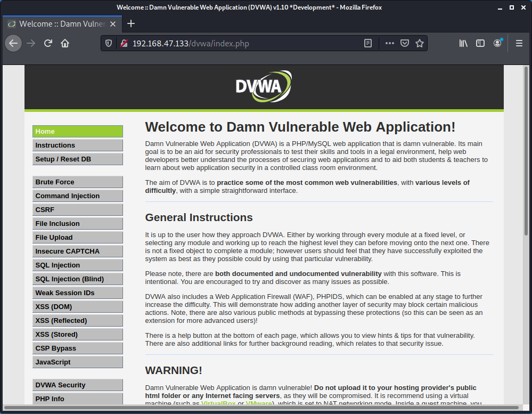
Task: Open the Firefox hamburger menu
Action: (519, 44)
